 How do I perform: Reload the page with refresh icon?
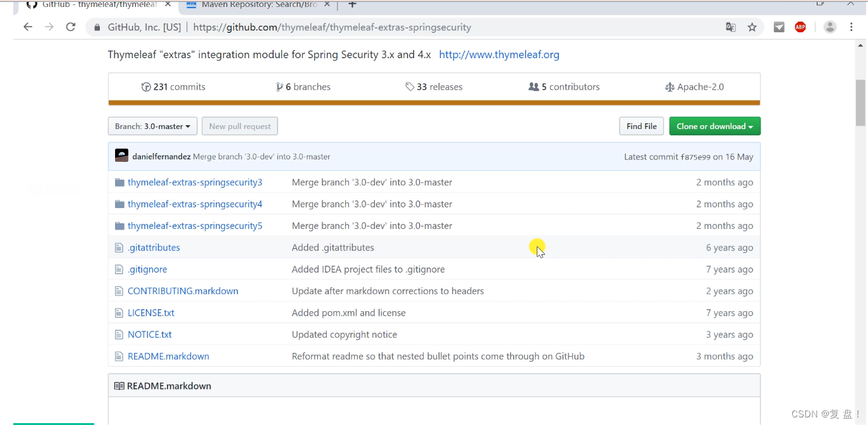coord(71,27)
